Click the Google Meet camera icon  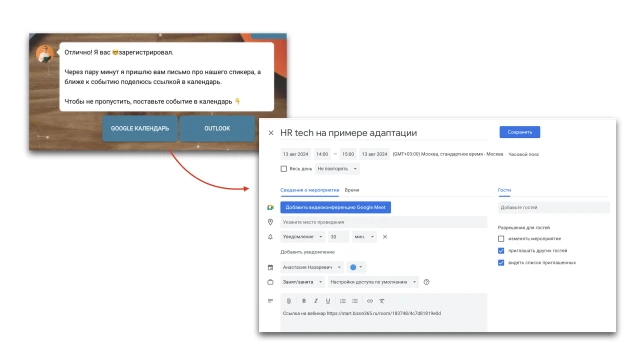pos(270,207)
